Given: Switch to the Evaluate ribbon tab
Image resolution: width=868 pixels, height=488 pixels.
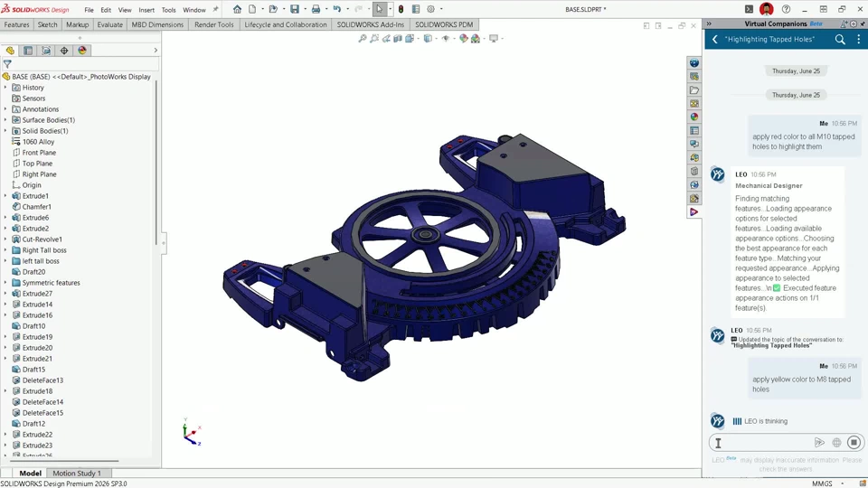Looking at the screenshot, I should click(x=109, y=24).
